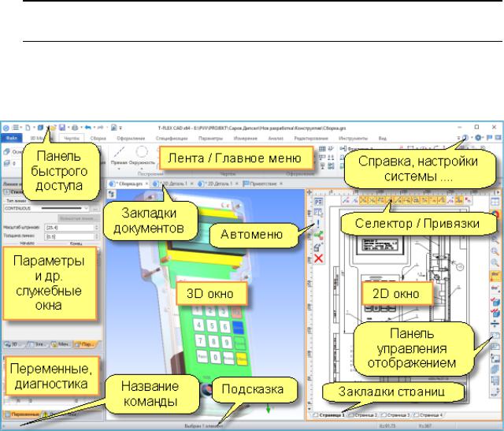Click the Толщина линии stepper arrows
The image size is (504, 431).
[x=96, y=236]
